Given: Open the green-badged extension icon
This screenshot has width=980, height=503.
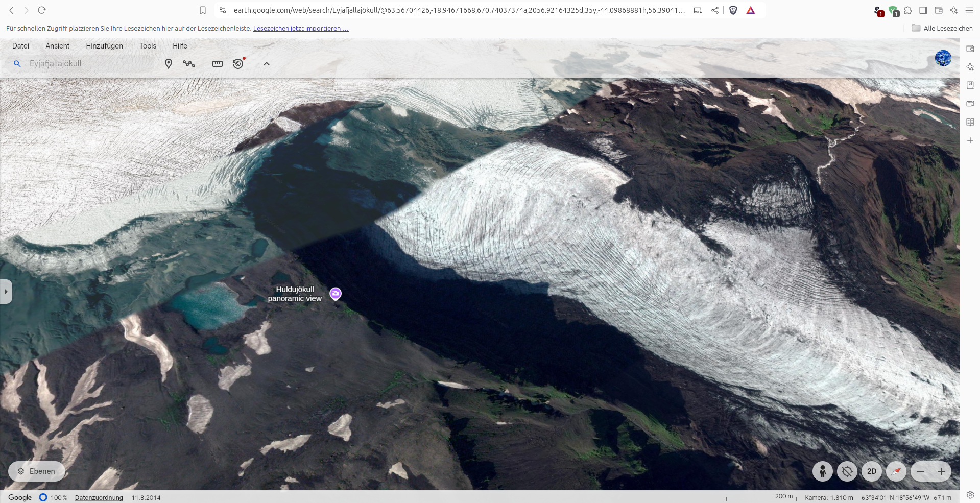Looking at the screenshot, I should coord(894,11).
